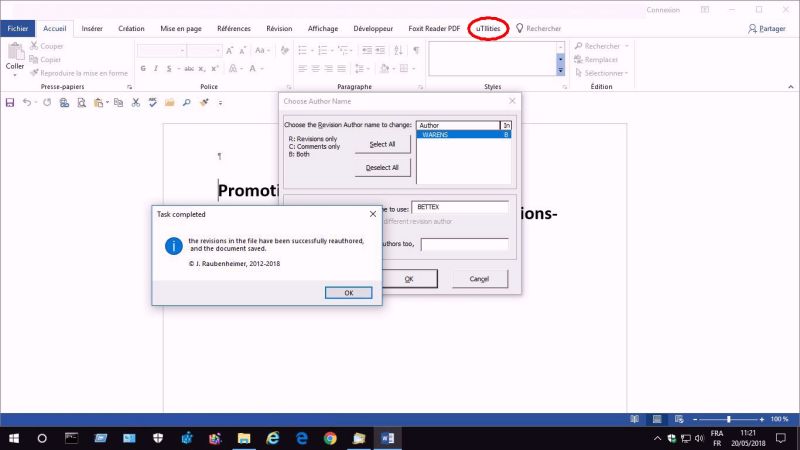Viewport: 800px width, 450px height.
Task: Toggle strikethrough abc formatting
Action: pyautogui.click(x=189, y=68)
